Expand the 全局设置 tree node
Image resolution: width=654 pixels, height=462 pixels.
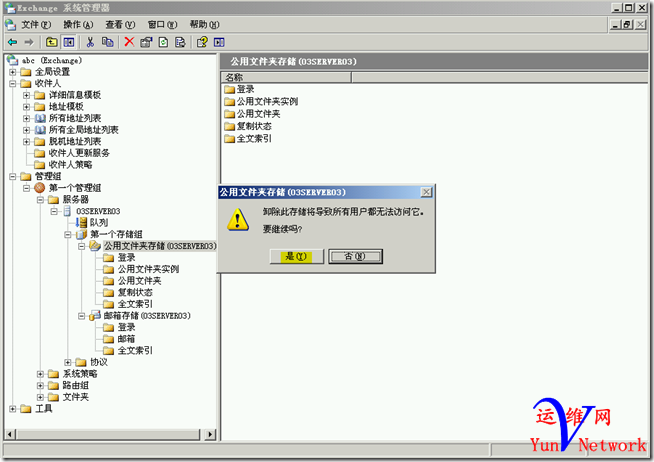(x=13, y=72)
